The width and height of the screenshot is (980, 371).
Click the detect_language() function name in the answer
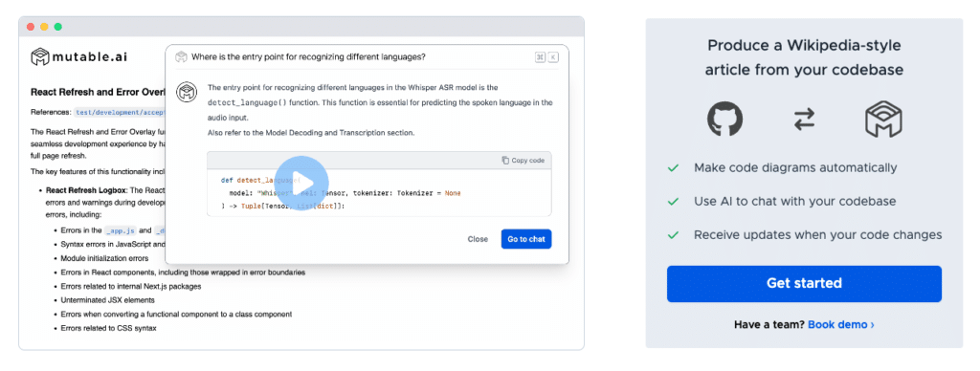(x=247, y=102)
